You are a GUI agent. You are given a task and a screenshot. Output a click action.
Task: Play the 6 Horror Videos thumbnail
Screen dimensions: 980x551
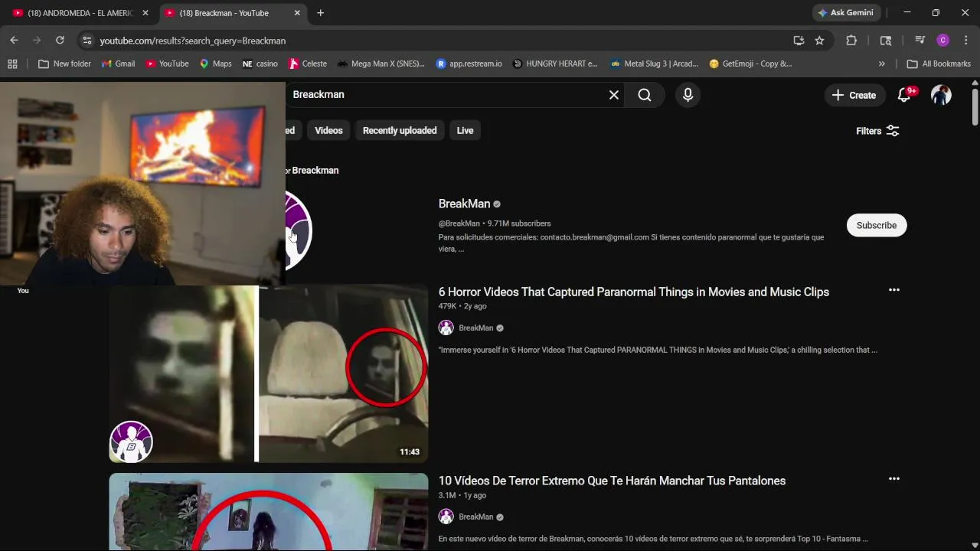(x=268, y=373)
